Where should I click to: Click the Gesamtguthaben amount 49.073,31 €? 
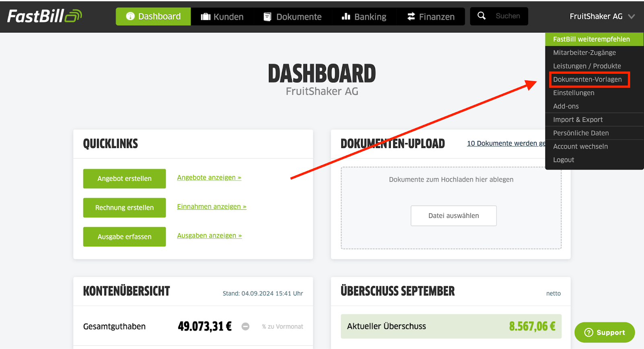(205, 326)
